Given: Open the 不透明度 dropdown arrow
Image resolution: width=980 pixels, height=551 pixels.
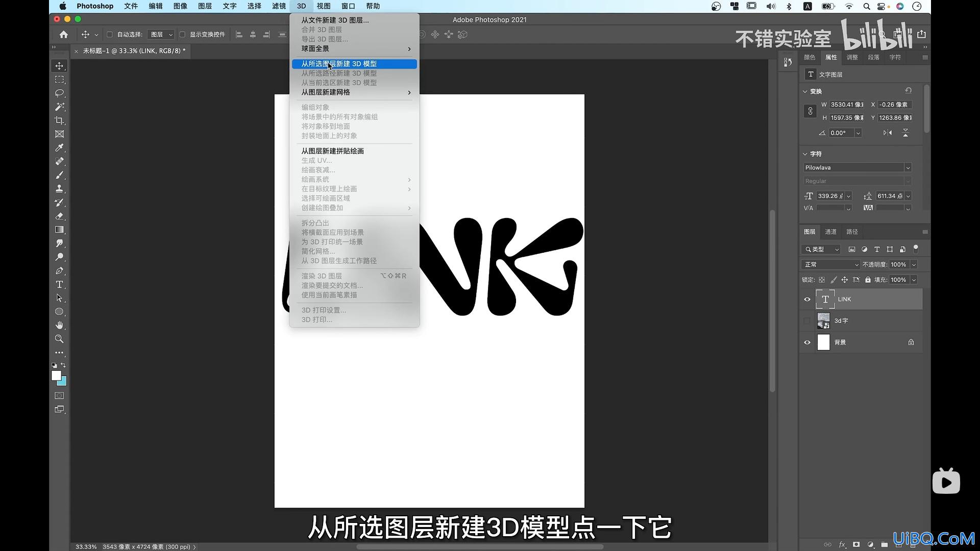Looking at the screenshot, I should 914,265.
